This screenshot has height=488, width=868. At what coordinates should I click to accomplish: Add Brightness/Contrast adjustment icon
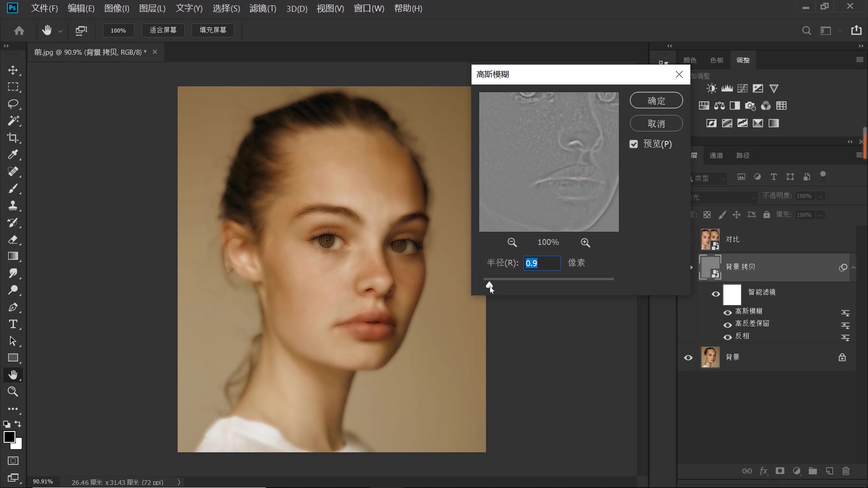click(712, 89)
